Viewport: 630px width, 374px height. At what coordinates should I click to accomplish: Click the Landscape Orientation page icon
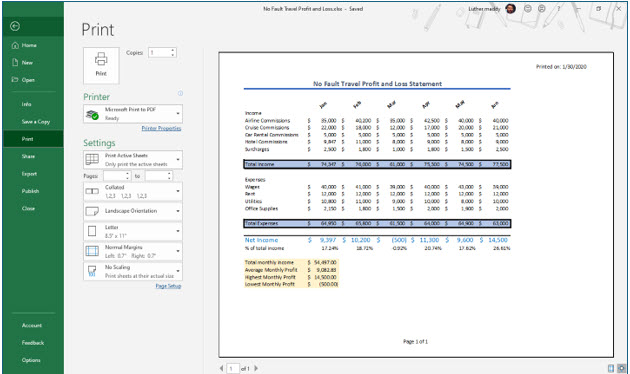[x=92, y=211]
